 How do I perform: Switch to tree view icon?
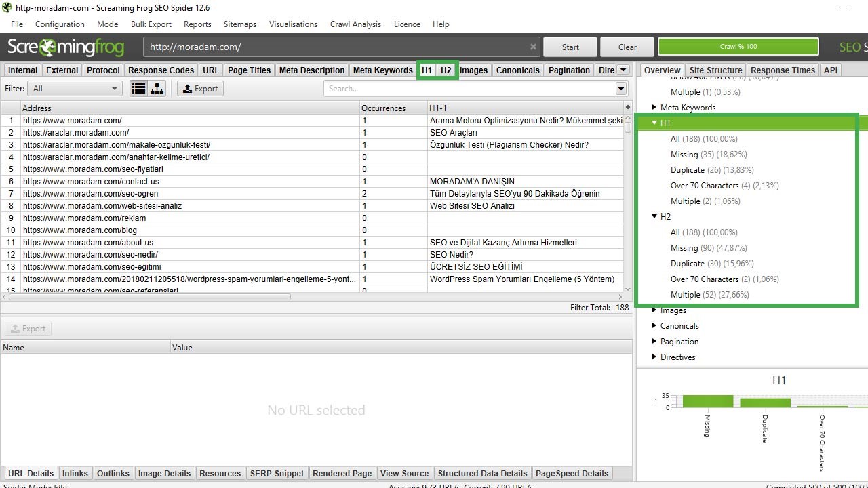click(x=157, y=89)
